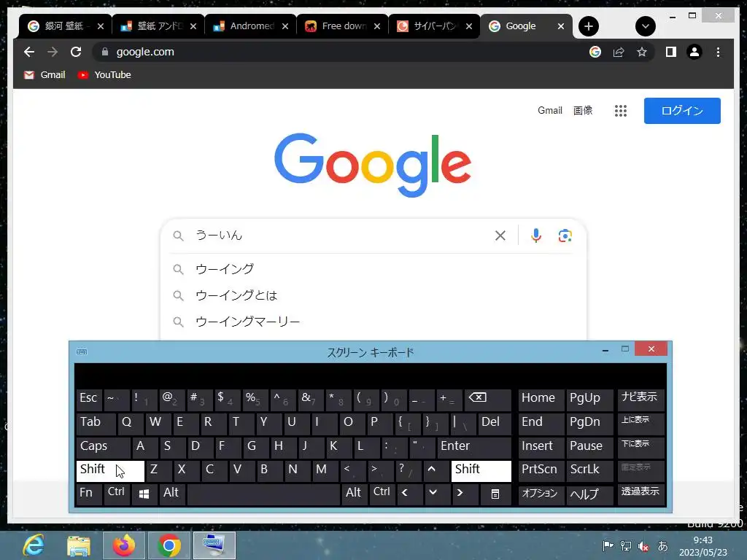
Task: Click the left arrow key on the screen keyboard
Action: click(x=409, y=494)
